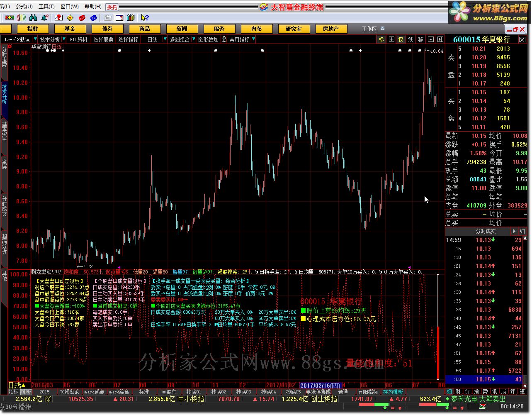Select the 财 tab in quote panel
532x415 pixels.
coord(458,391)
